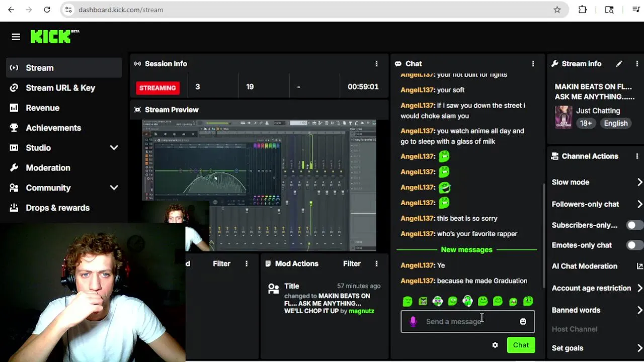Click the user icon beside the Title mod action
The image size is (644, 362).
pyautogui.click(x=273, y=289)
